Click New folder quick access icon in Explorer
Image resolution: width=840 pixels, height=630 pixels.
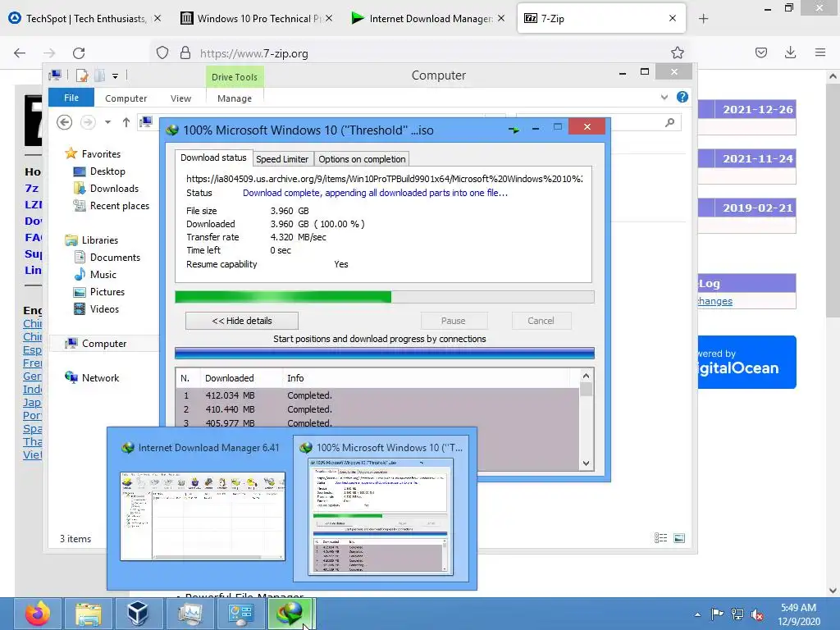(x=99, y=75)
